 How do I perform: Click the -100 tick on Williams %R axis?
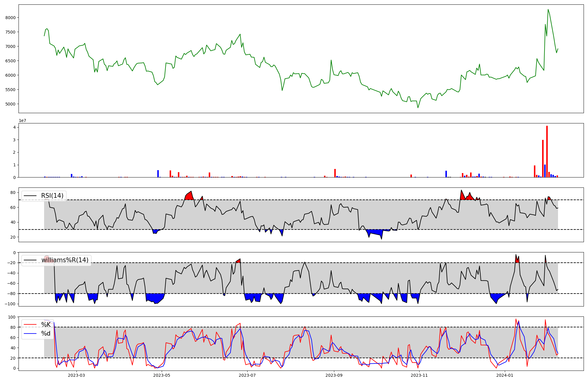point(11,304)
